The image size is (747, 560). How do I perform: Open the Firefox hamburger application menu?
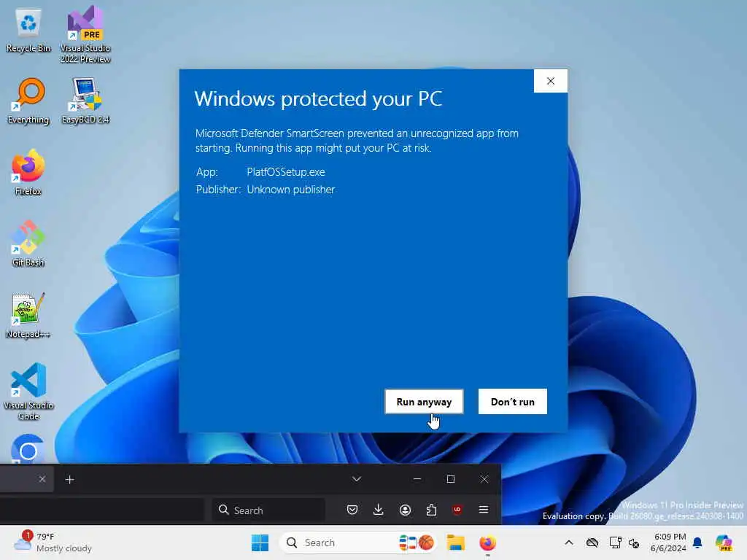[x=484, y=510]
